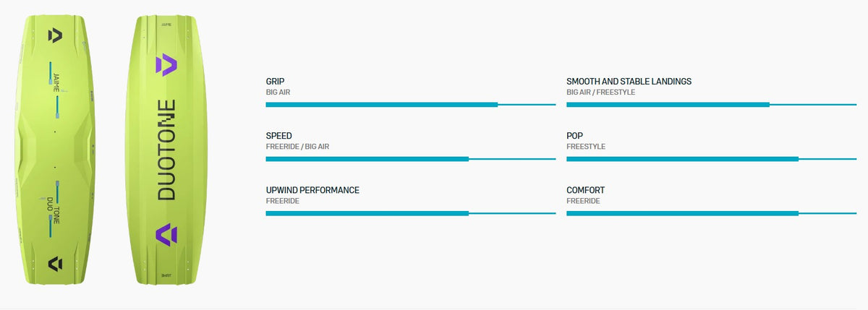868x310 pixels.
Task: Click the Pop rating bar
Action: (711, 159)
